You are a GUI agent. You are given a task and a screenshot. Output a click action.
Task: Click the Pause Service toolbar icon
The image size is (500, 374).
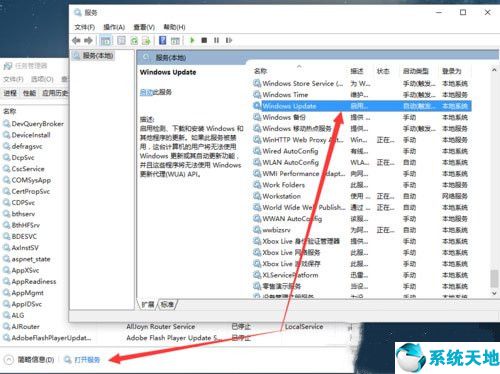(x=216, y=40)
